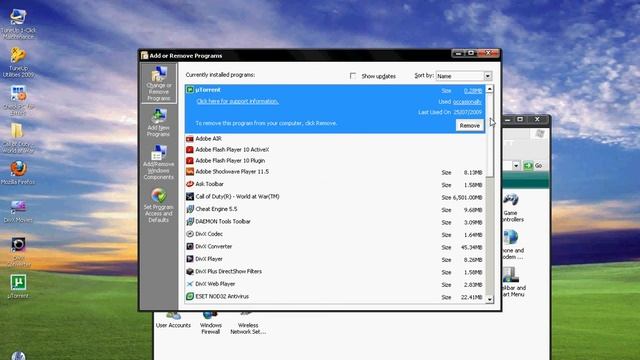Open Add New Programs sidebar icon

click(159, 122)
